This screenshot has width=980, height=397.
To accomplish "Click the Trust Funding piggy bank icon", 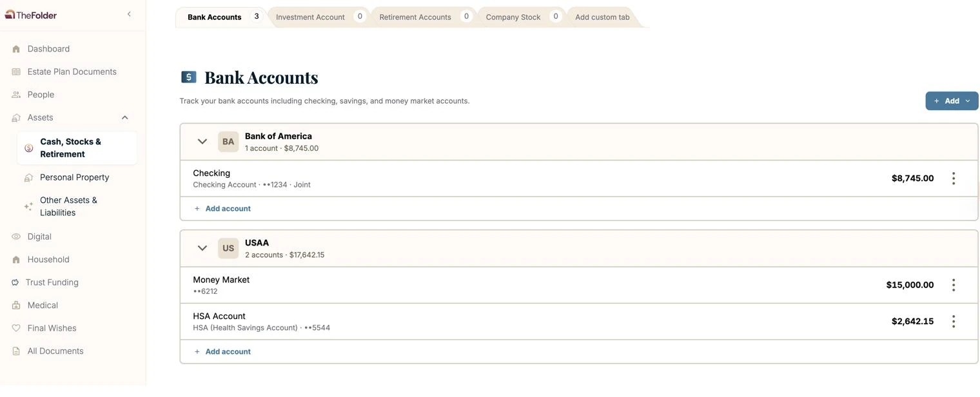I will [15, 283].
